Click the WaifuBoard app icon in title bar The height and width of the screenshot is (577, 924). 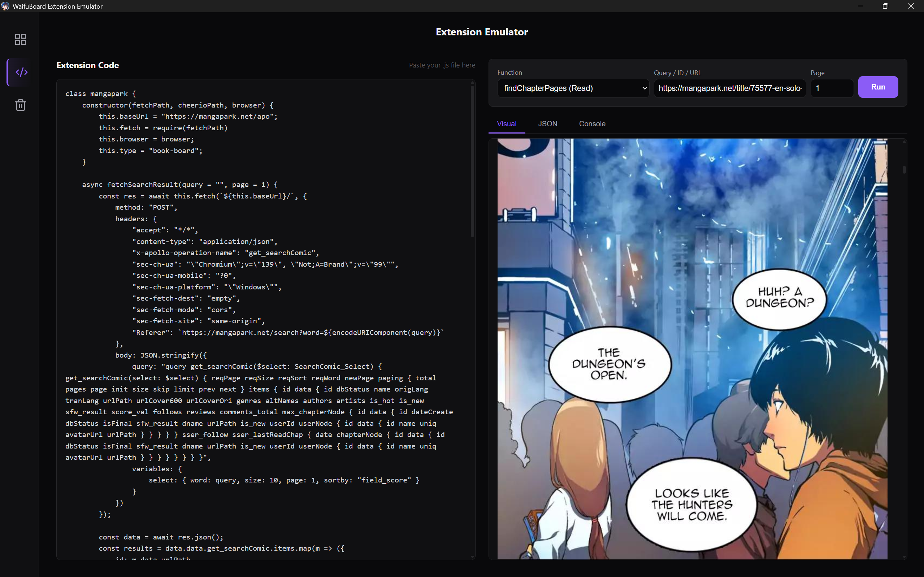[5, 6]
